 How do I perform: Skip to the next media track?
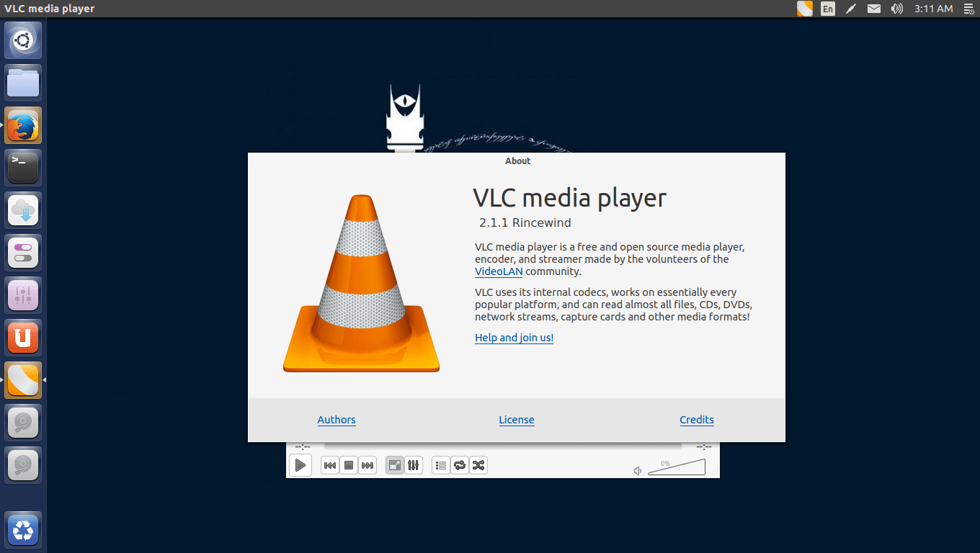367,465
